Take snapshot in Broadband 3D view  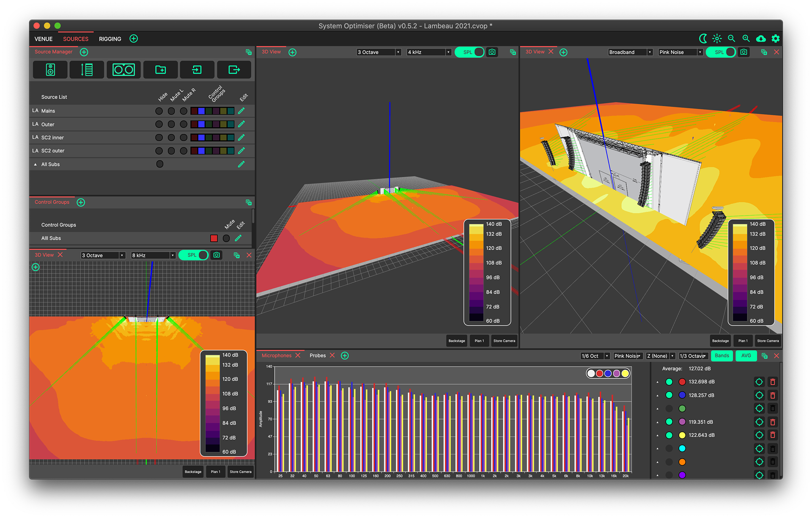point(744,52)
